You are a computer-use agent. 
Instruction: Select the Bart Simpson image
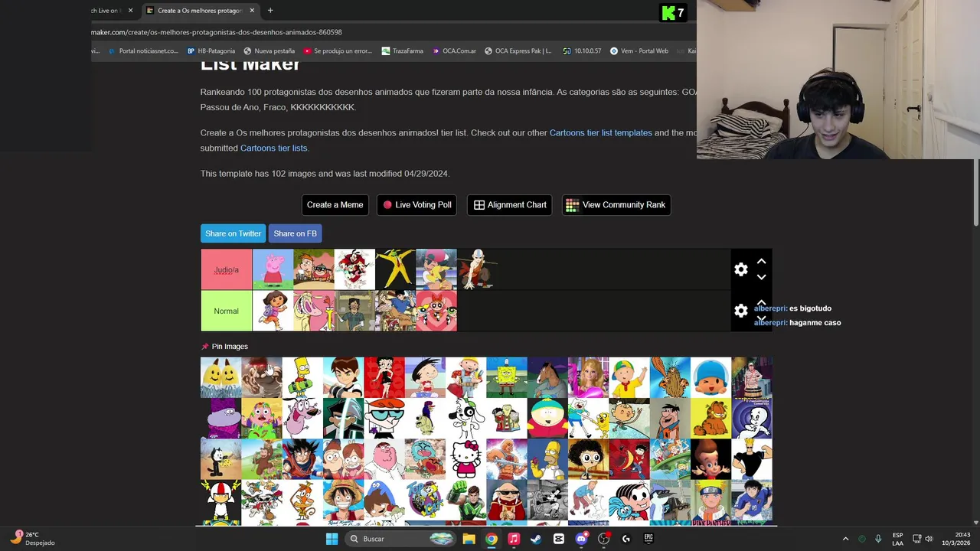[302, 378]
